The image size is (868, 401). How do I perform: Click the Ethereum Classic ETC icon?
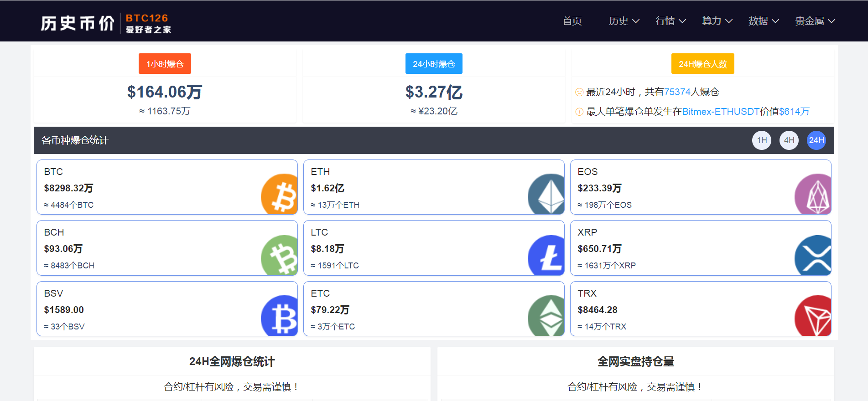[546, 316]
